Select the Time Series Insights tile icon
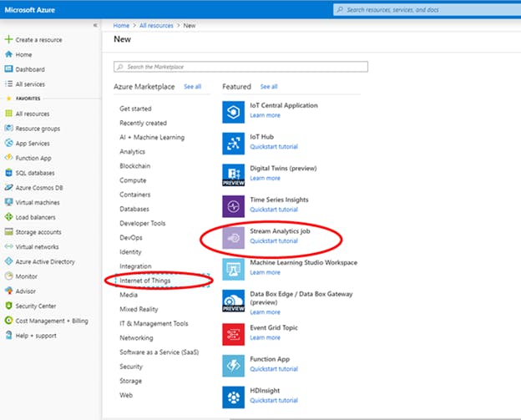Viewport: 521px width, 420px height. 233,206
